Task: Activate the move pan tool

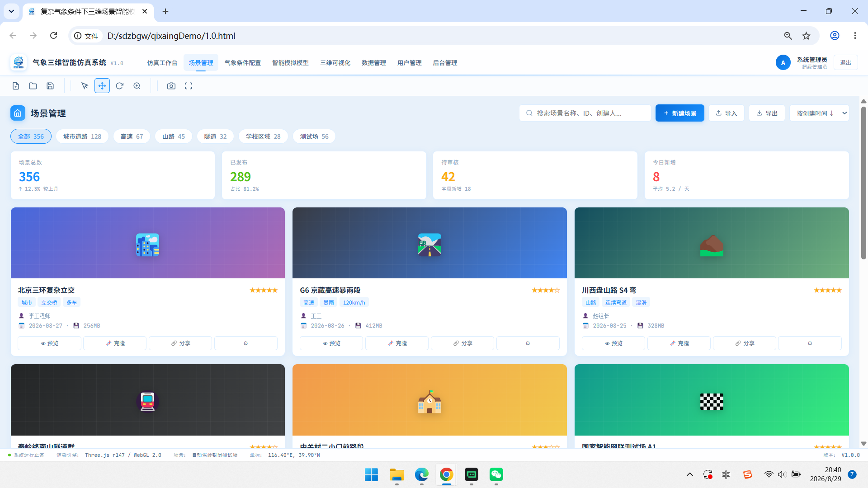Action: [102, 86]
